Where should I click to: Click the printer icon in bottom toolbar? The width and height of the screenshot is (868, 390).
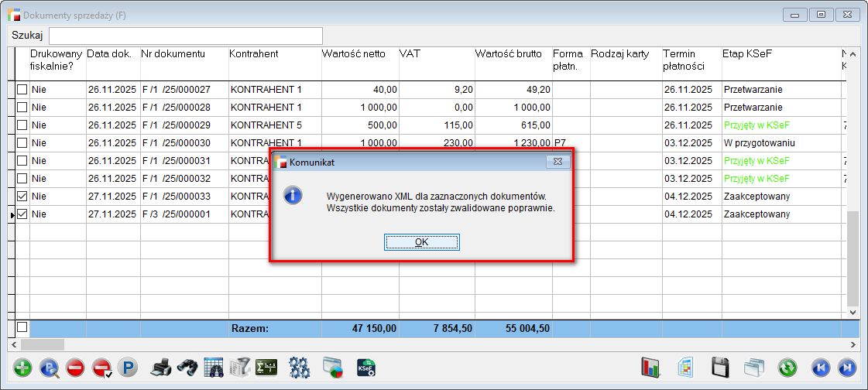click(160, 368)
